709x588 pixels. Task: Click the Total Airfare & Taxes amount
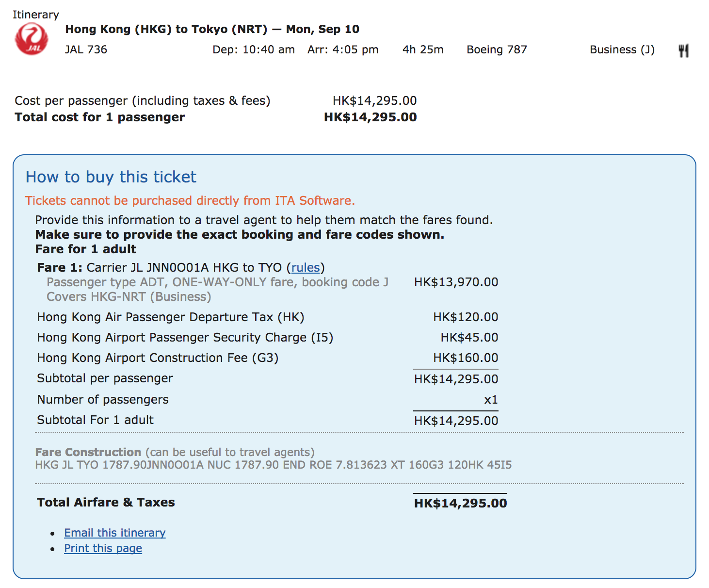(460, 503)
